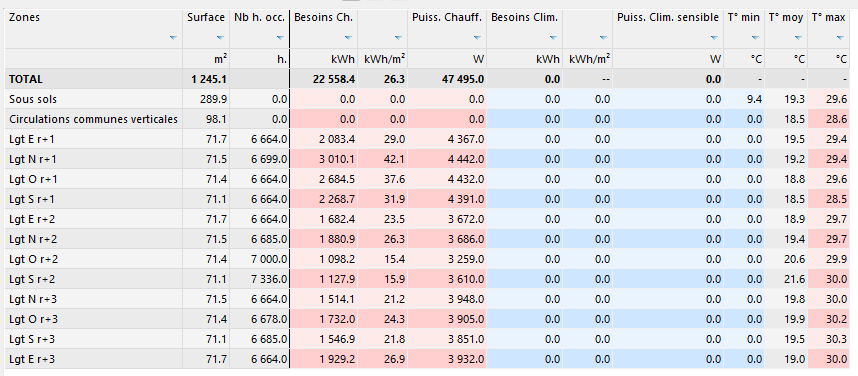The image size is (858, 376).
Task: Open the Zones column filter arrow
Action: pyautogui.click(x=173, y=38)
